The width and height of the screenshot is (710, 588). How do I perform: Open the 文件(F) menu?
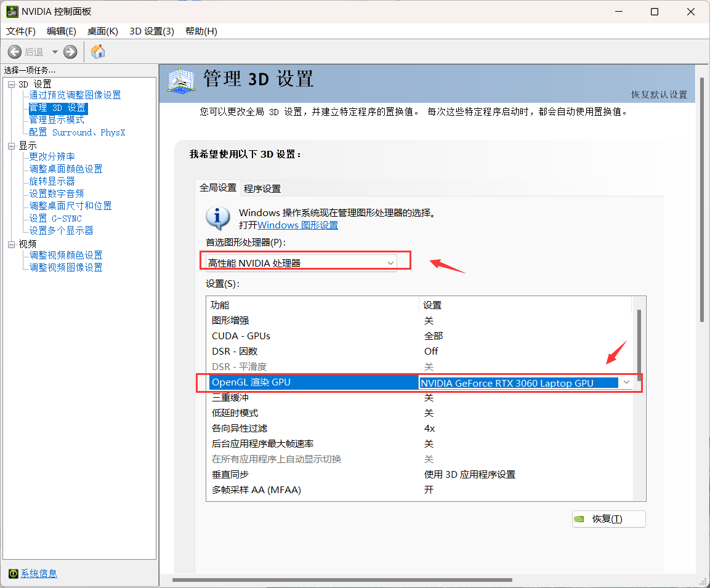(x=21, y=31)
